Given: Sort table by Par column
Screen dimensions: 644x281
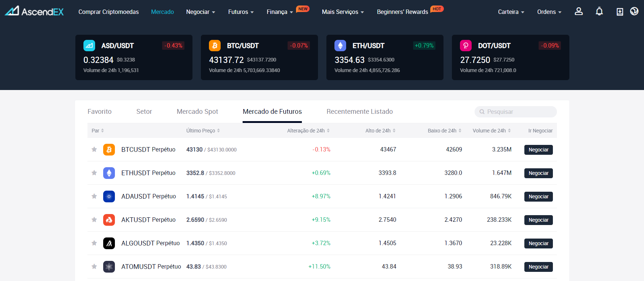Looking at the screenshot, I should (98, 131).
